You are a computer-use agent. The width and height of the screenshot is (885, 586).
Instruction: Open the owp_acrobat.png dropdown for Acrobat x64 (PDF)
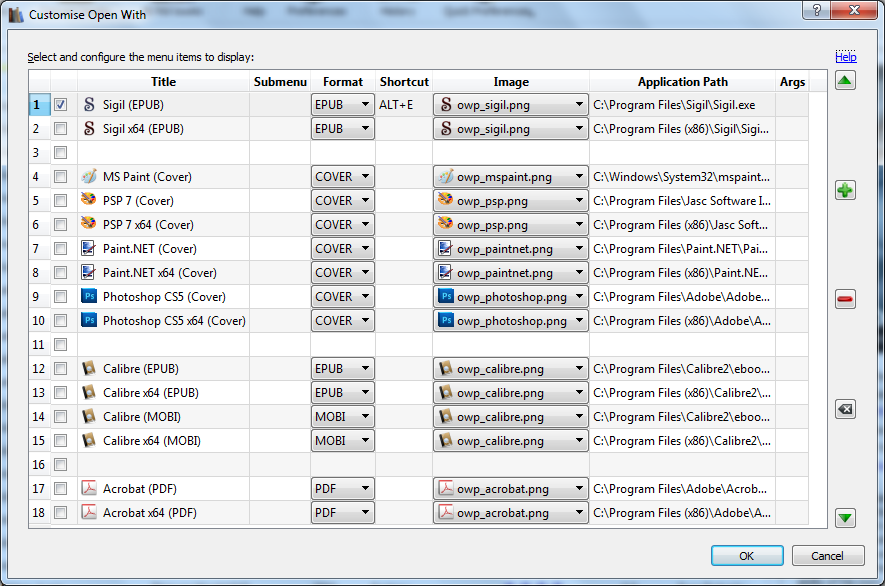511,513
